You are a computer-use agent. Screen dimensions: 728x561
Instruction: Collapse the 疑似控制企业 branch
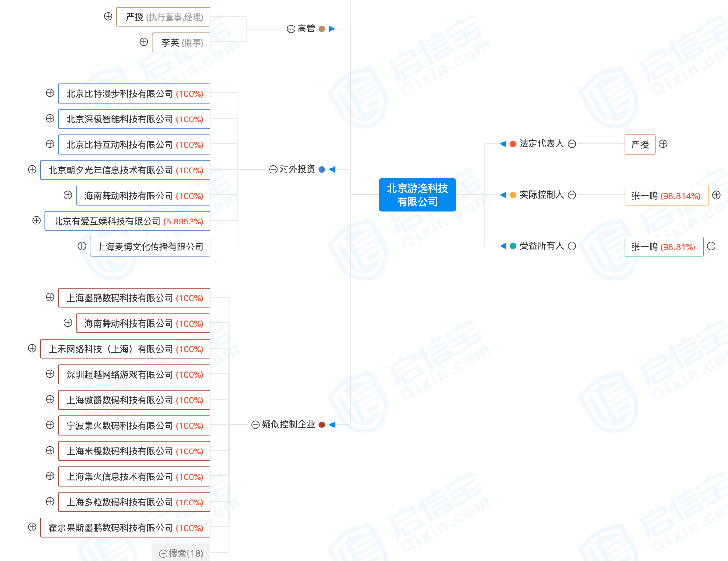click(256, 424)
